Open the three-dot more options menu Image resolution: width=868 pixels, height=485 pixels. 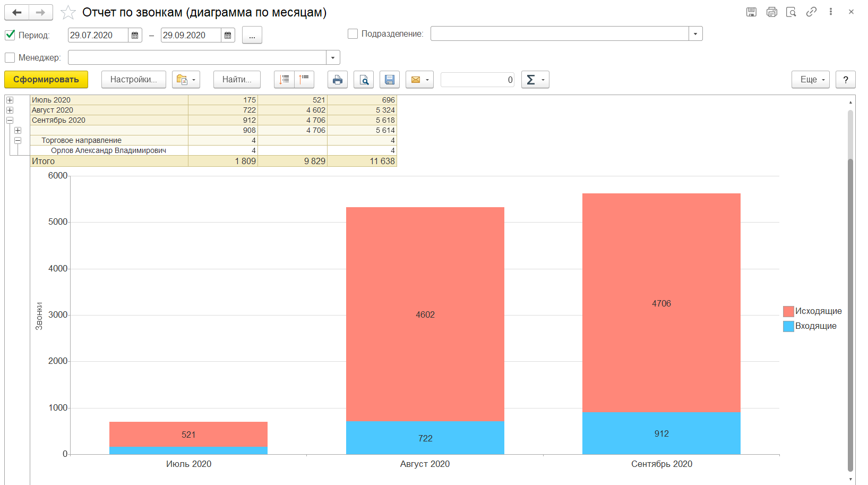(x=831, y=12)
